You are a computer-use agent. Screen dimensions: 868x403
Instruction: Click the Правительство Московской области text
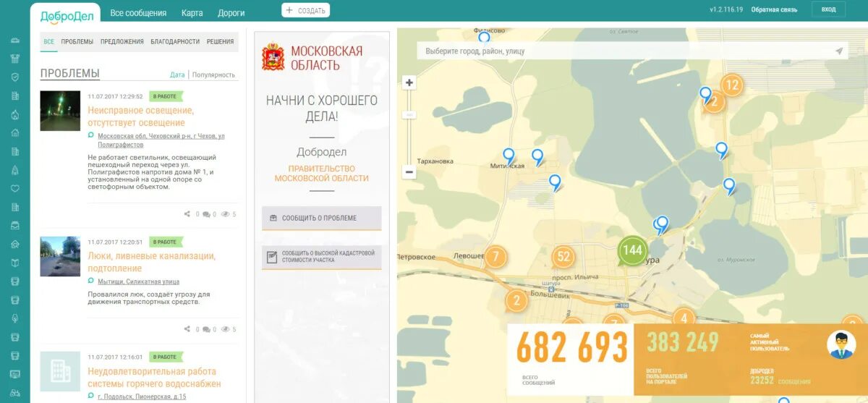(x=322, y=174)
